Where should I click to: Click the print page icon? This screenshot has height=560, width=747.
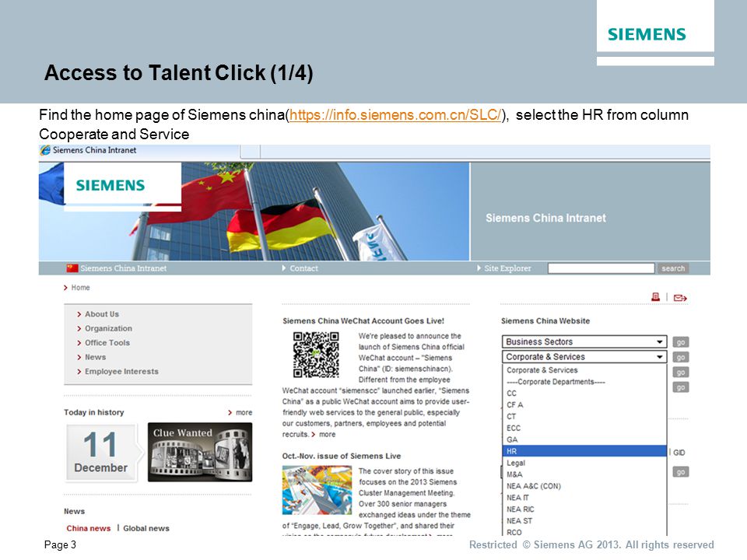[655, 297]
